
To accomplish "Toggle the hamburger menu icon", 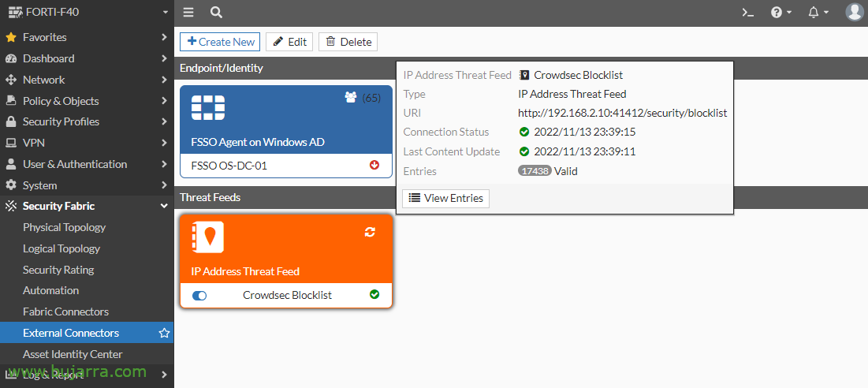I will [x=188, y=12].
